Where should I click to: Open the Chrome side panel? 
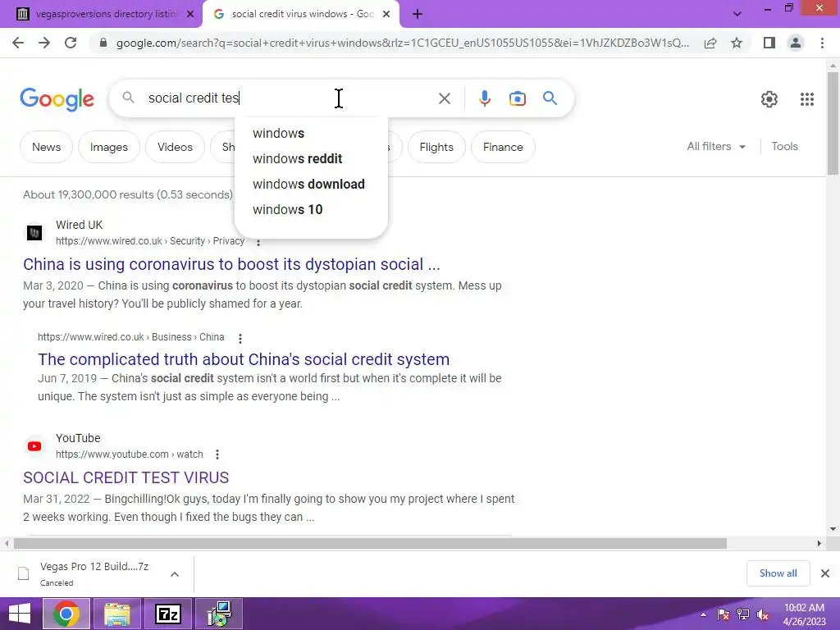[x=769, y=43]
